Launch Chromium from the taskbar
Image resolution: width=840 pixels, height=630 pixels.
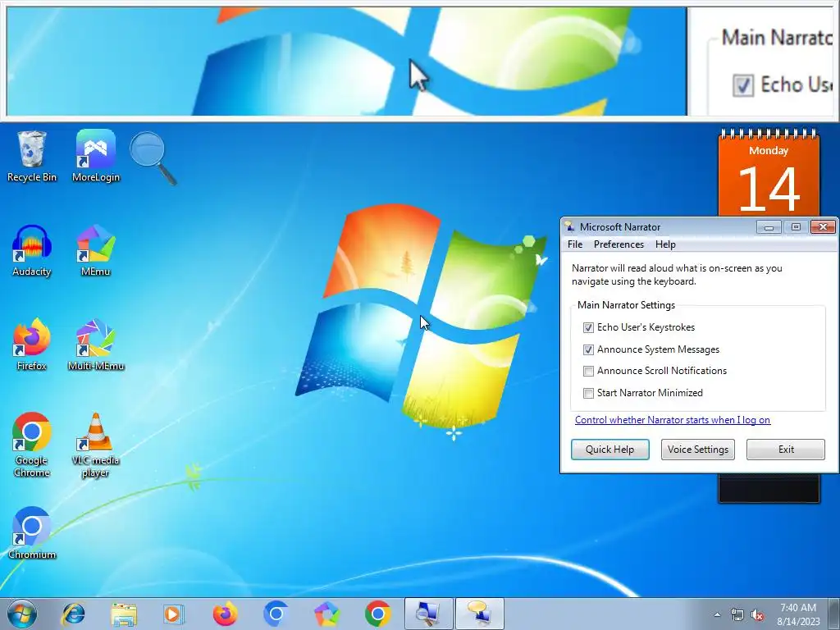(276, 614)
